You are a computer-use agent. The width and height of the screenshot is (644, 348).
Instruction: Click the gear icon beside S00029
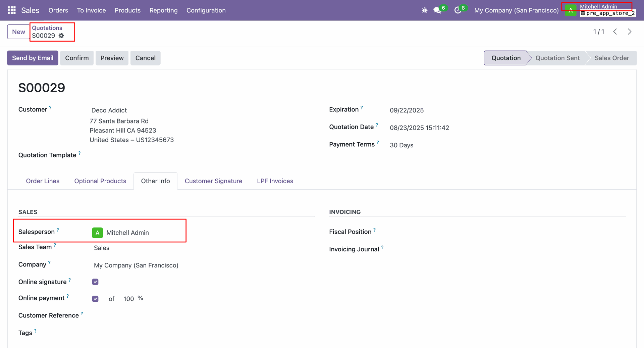click(x=61, y=36)
